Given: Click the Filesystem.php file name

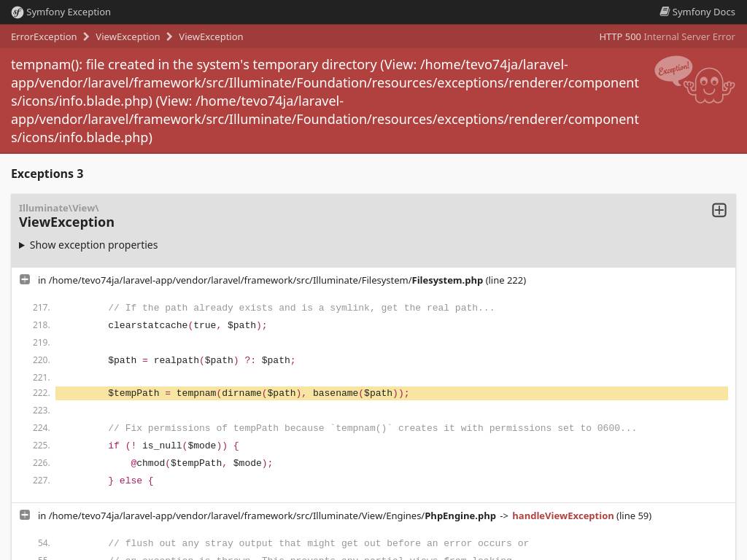Looking at the screenshot, I should (x=447, y=280).
